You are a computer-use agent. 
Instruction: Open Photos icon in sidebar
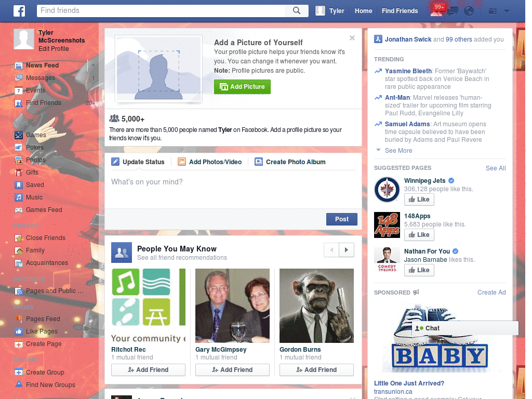19,160
